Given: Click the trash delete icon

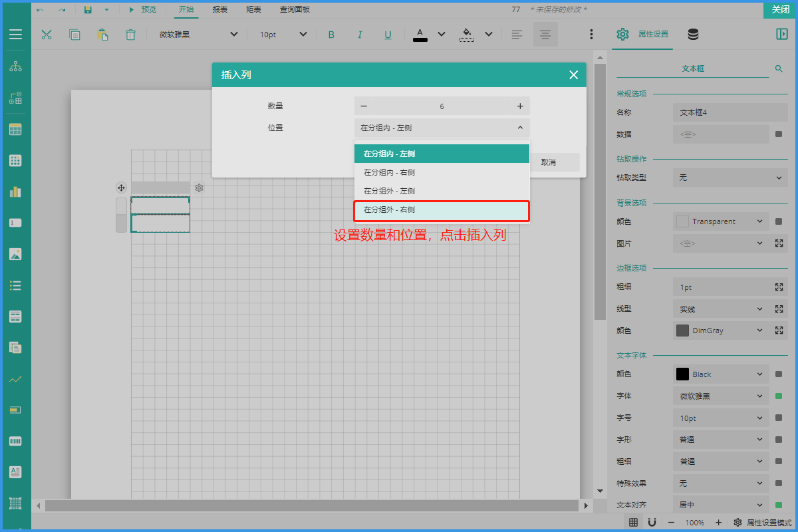Looking at the screenshot, I should point(131,35).
